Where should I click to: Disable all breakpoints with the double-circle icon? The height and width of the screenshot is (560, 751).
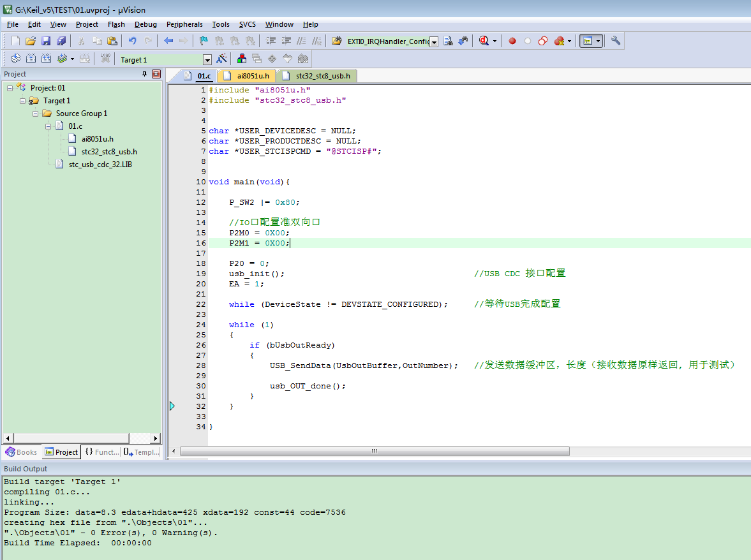click(x=542, y=41)
